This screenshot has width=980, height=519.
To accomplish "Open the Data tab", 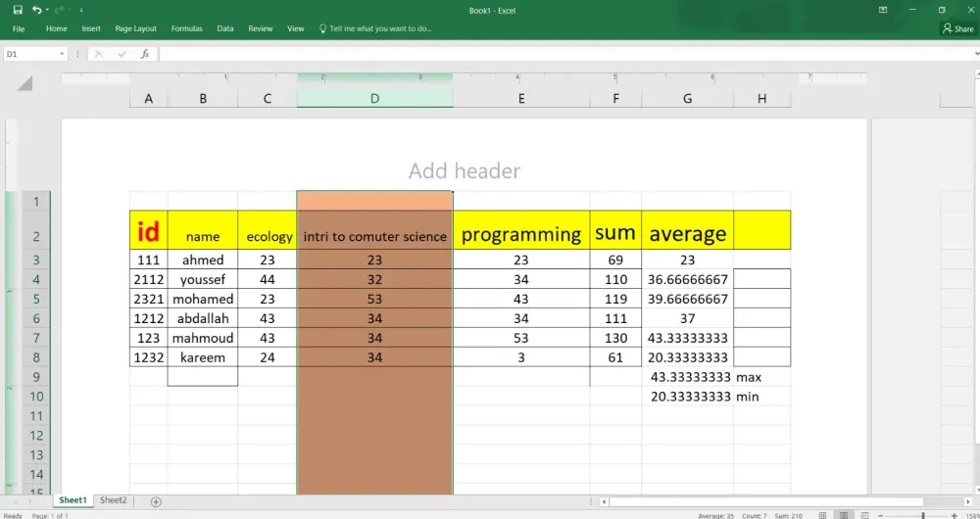I will click(225, 28).
